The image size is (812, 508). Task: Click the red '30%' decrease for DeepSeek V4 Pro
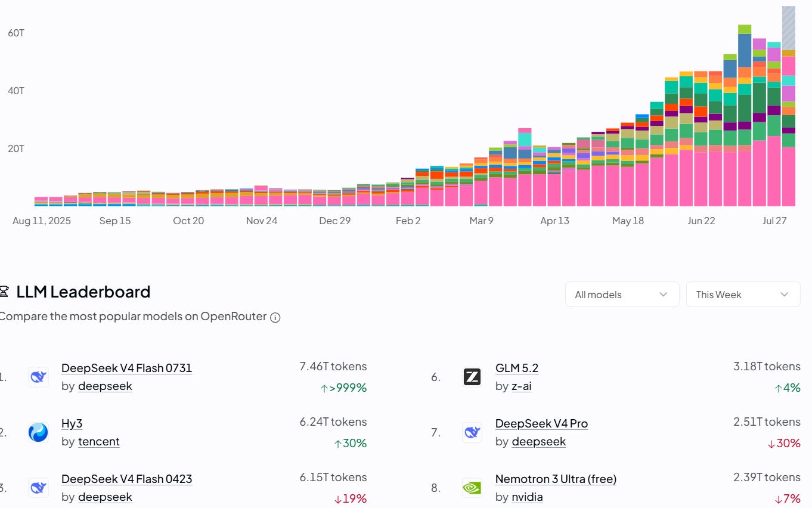click(x=784, y=444)
